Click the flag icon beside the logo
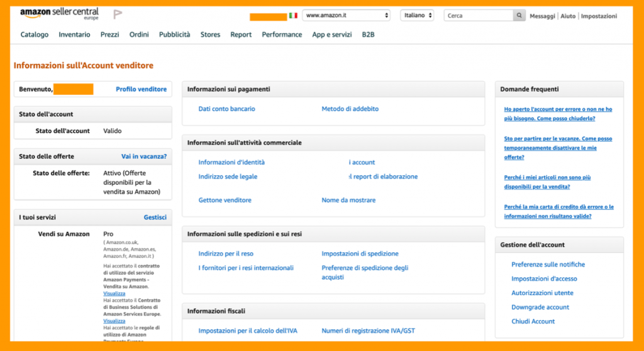The height and width of the screenshot is (351, 644). coord(118,14)
